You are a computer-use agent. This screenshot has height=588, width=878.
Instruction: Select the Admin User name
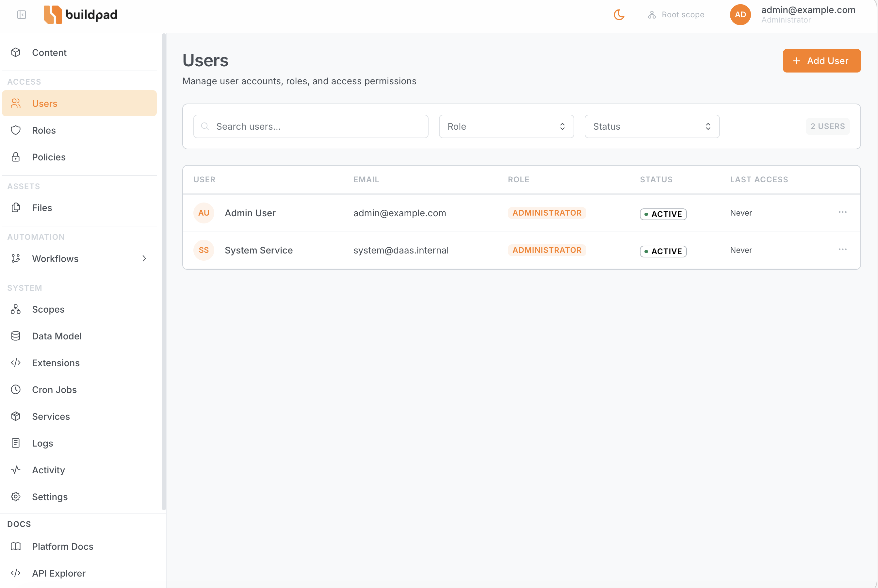[x=250, y=213]
